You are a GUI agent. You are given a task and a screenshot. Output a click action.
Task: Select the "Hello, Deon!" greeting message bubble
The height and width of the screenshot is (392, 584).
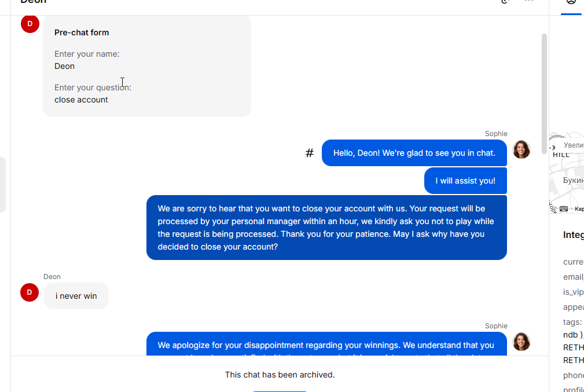414,153
